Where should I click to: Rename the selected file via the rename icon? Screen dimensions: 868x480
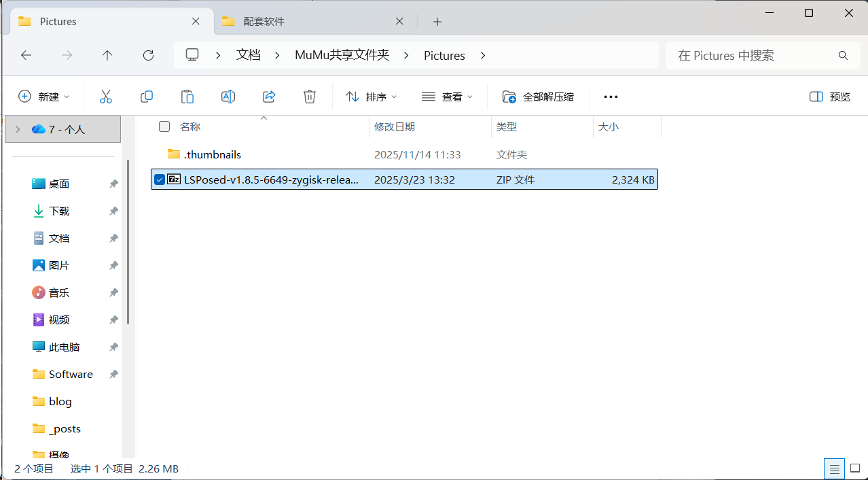click(x=228, y=96)
